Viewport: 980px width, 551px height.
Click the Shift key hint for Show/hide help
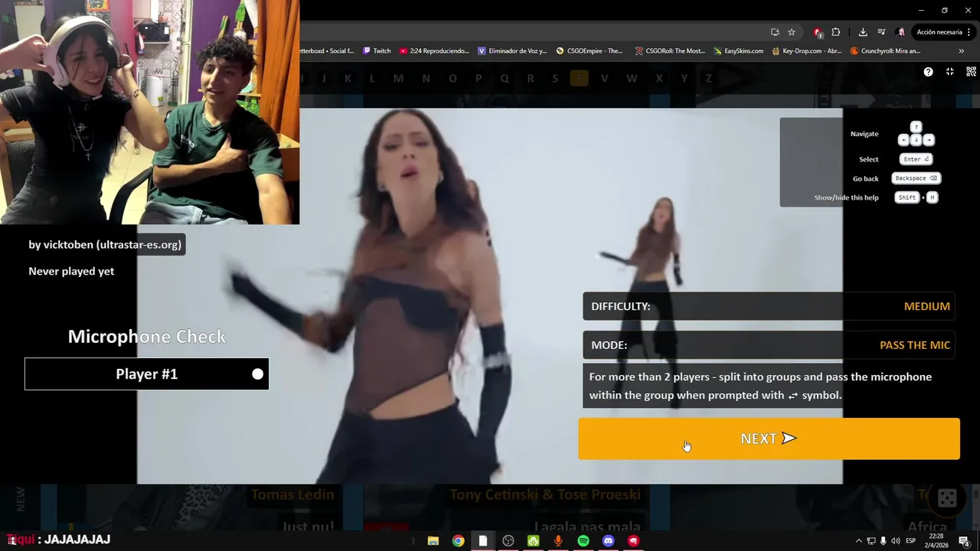tap(907, 197)
